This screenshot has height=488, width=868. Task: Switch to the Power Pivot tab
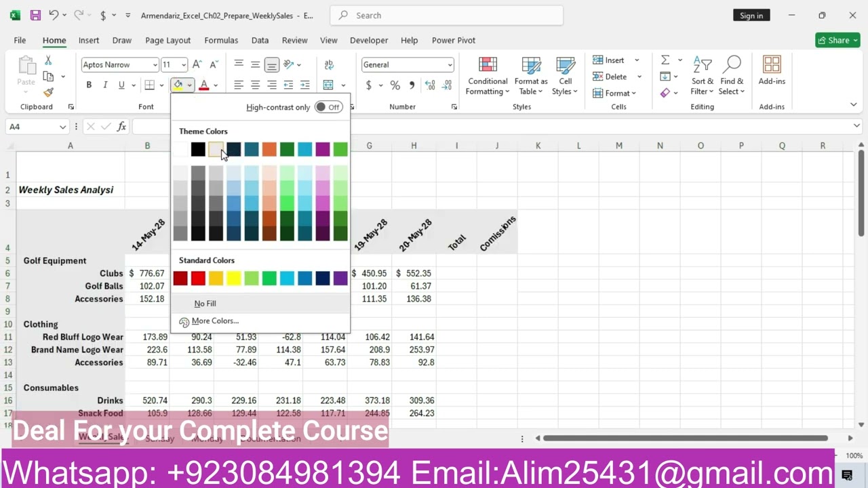454,40
